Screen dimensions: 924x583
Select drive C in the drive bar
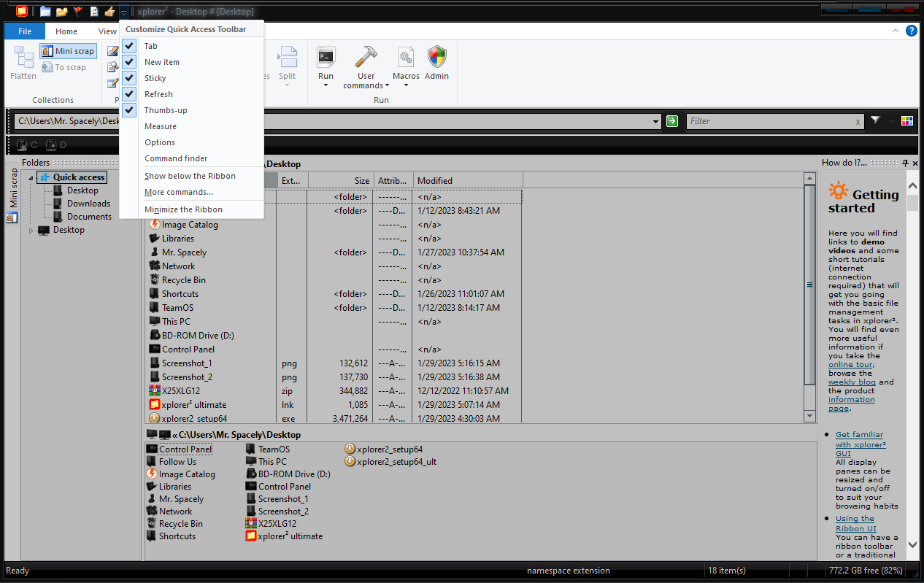point(27,145)
